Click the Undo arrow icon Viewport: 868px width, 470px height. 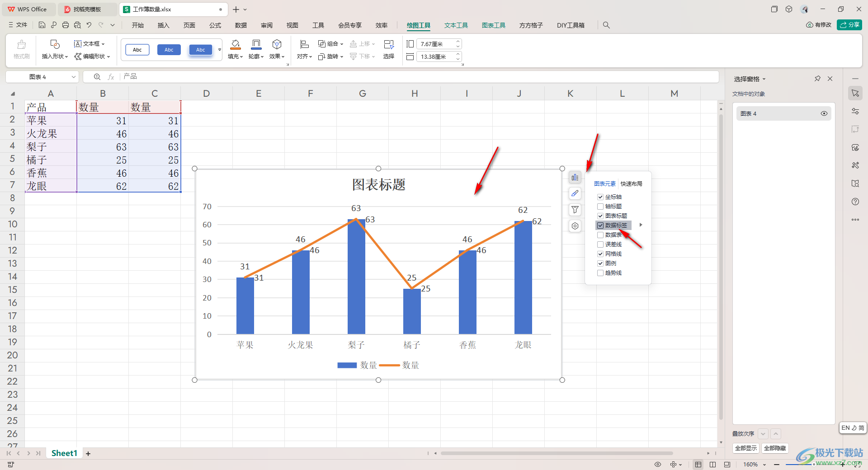(x=89, y=25)
